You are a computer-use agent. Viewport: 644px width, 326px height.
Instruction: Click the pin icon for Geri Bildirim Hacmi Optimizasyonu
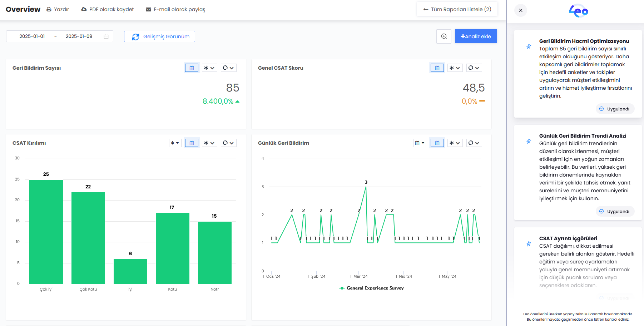pyautogui.click(x=529, y=46)
